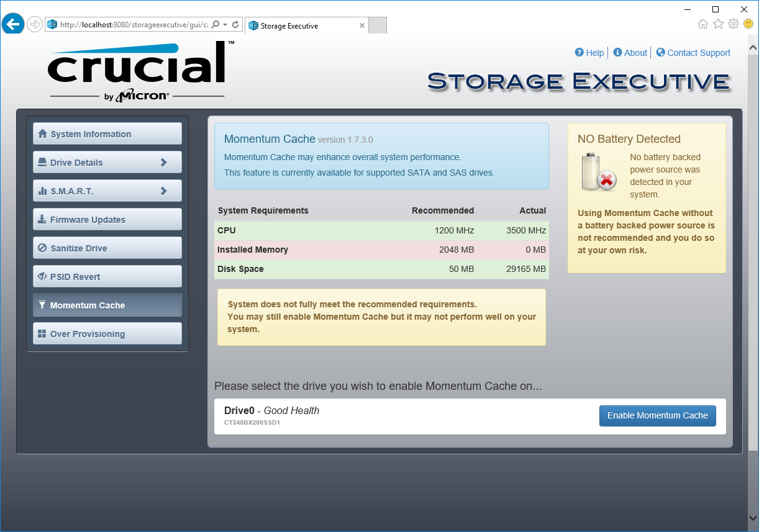This screenshot has height=532, width=759.
Task: Click the no-battery warning icon
Action: [x=598, y=172]
